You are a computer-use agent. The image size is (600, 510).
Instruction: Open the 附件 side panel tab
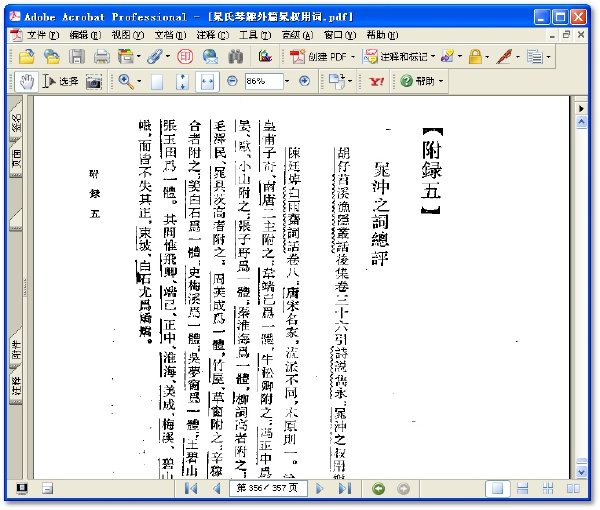pyautogui.click(x=16, y=349)
